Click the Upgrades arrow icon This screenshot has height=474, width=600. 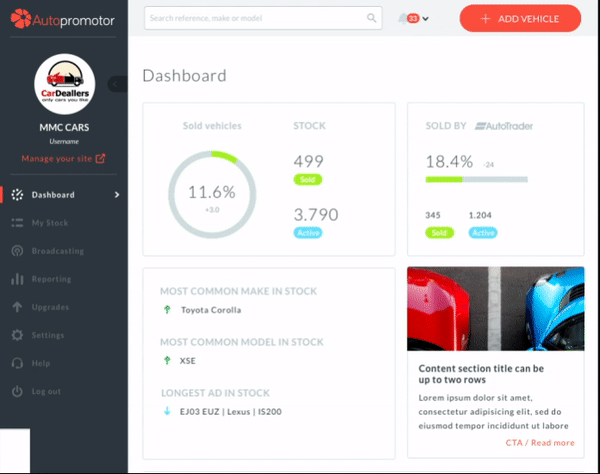click(17, 307)
